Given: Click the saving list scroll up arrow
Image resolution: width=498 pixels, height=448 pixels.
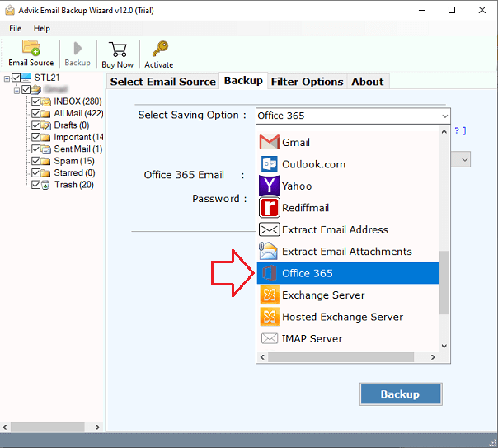Looking at the screenshot, I should (444, 131).
